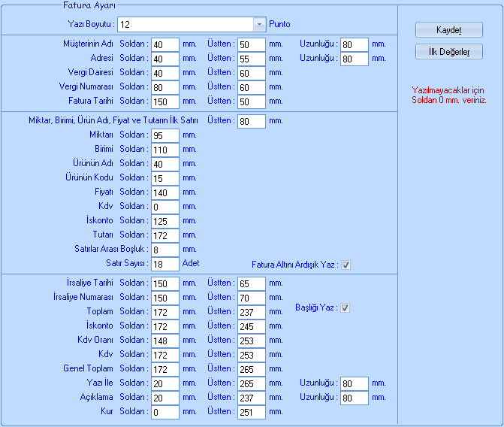The image size is (504, 427).
Task: Edit Satırlar Arası Boşluk field
Action: pyautogui.click(x=165, y=250)
